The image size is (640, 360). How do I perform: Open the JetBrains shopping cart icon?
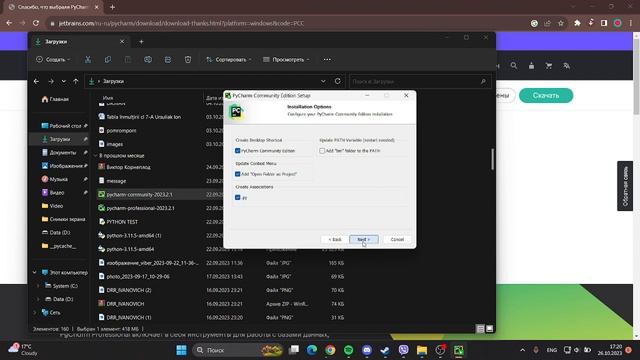coord(549,66)
